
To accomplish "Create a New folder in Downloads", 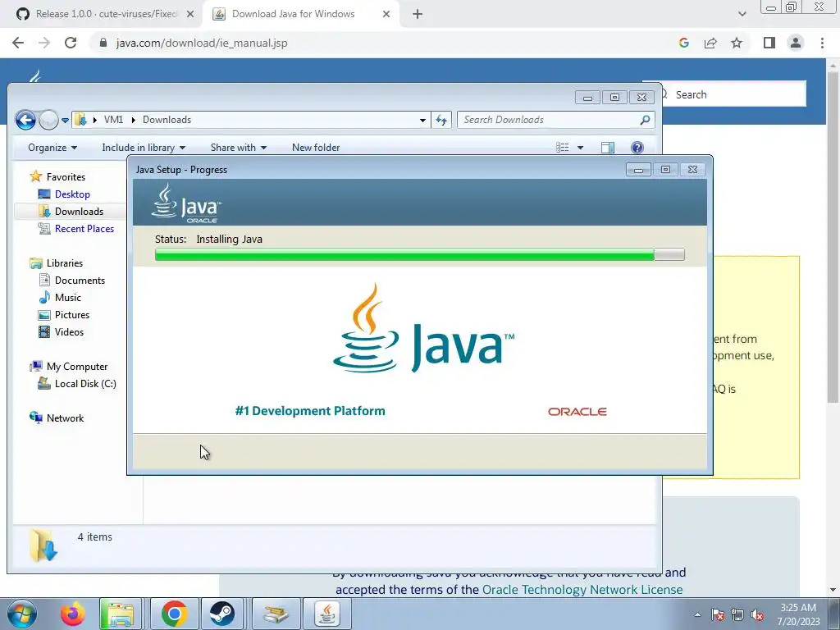I will pyautogui.click(x=316, y=148).
